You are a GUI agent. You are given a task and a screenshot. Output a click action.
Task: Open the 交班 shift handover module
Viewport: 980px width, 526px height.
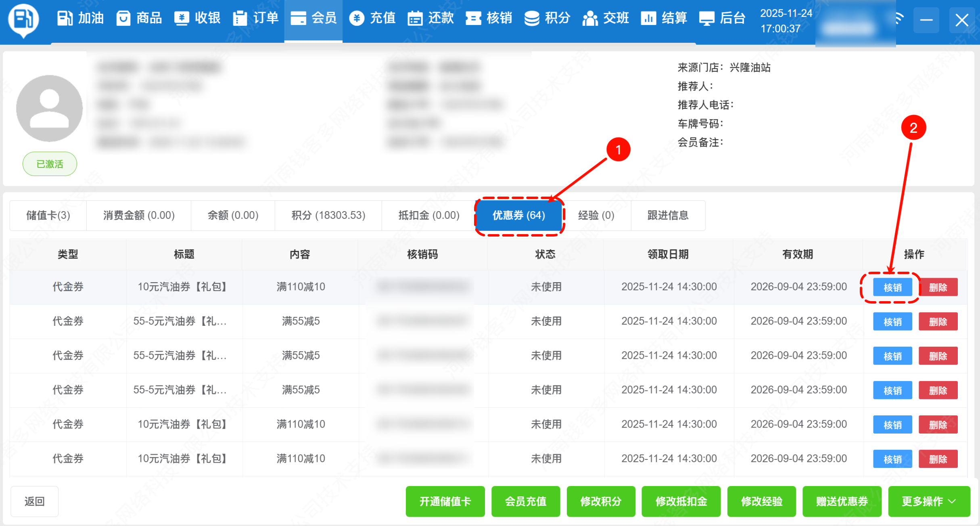(x=606, y=18)
